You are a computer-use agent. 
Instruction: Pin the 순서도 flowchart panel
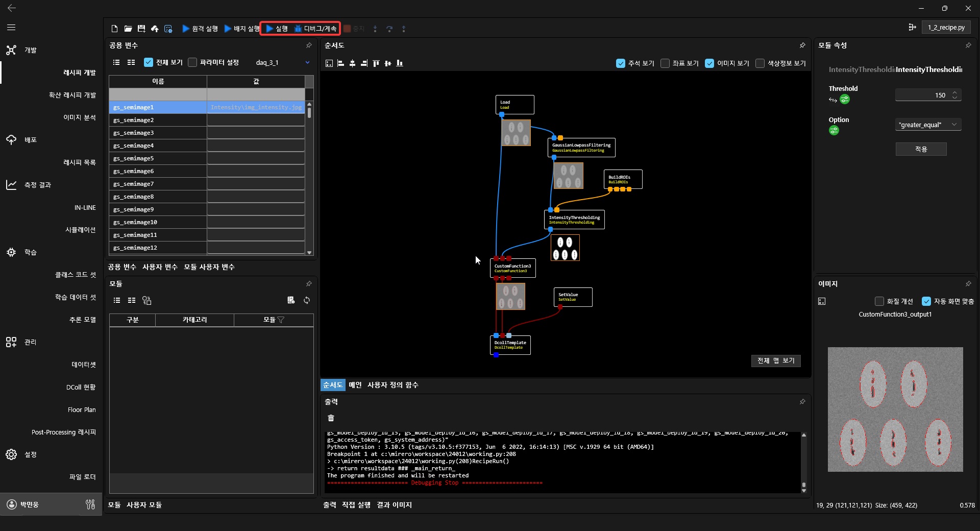[802, 45]
